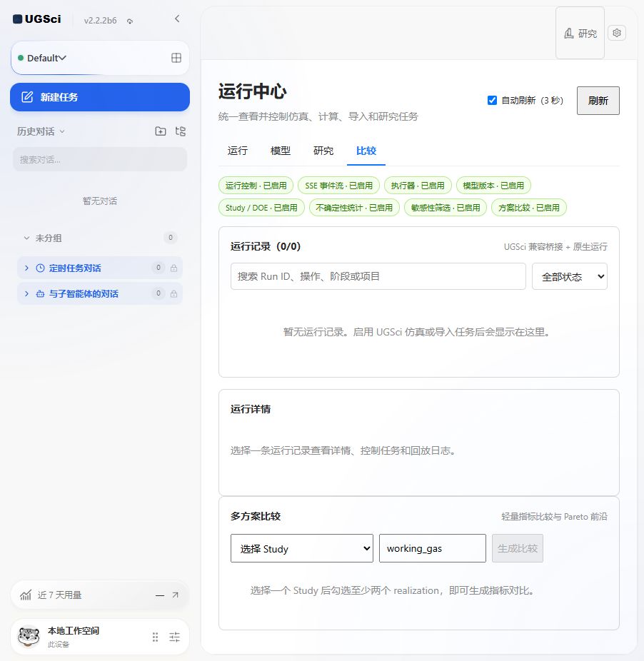Click the 多方案比较 heading

point(256,516)
